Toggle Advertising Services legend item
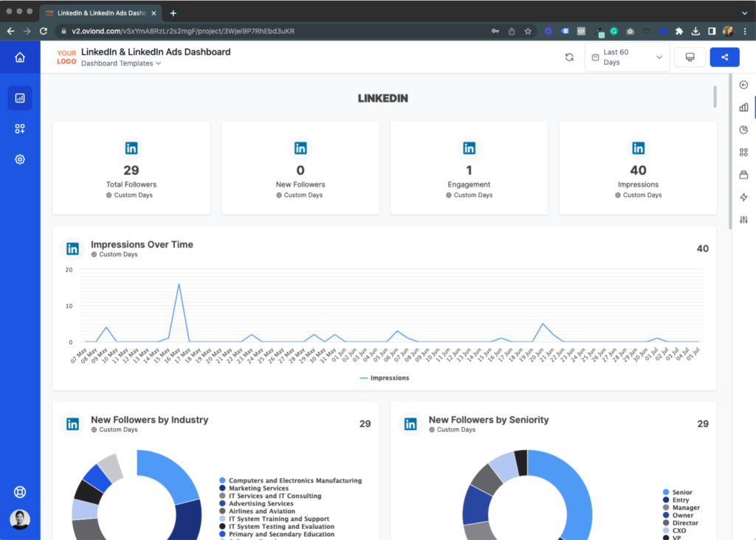The width and height of the screenshot is (756, 540). pyautogui.click(x=256, y=504)
